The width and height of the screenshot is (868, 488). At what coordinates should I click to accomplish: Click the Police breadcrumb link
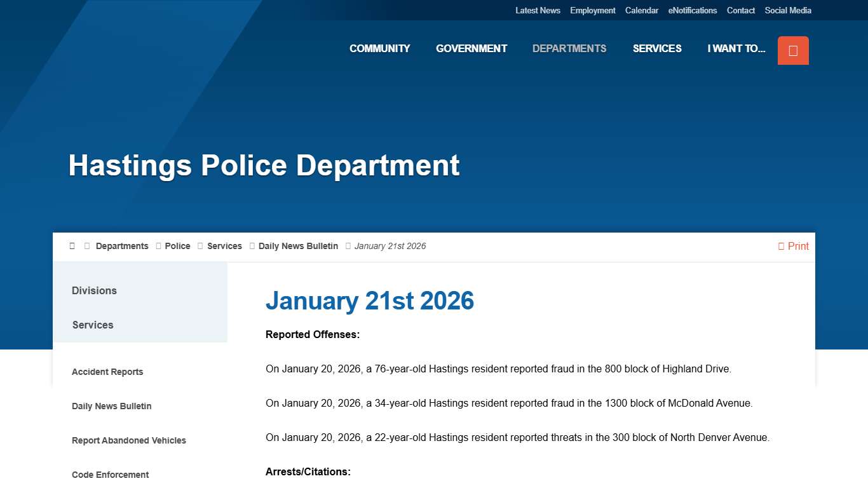(177, 246)
